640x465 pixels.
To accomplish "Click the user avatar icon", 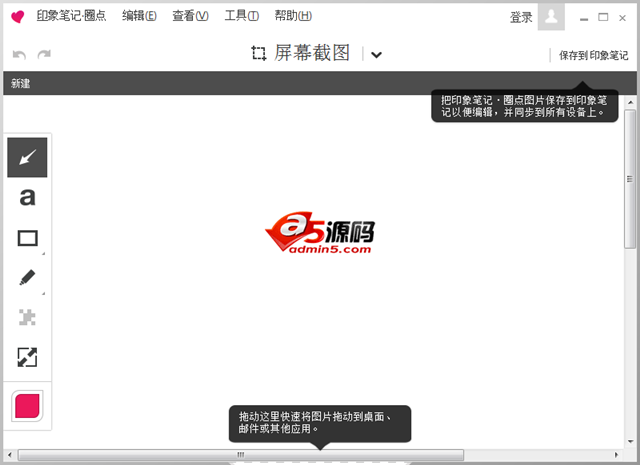I will (x=551, y=17).
